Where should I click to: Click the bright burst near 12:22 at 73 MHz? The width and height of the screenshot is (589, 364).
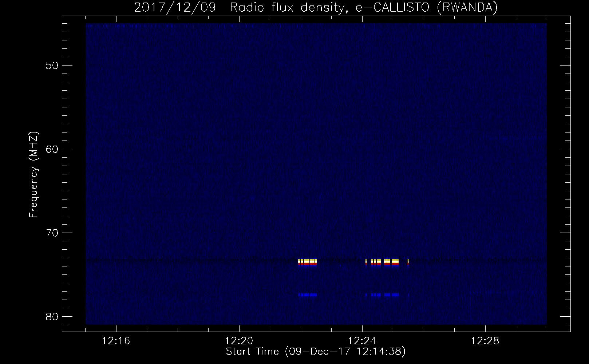pos(307,262)
